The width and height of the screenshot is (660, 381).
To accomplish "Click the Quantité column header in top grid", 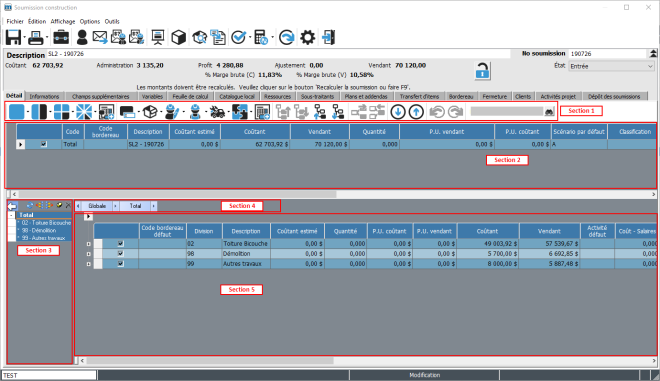I will pyautogui.click(x=374, y=131).
